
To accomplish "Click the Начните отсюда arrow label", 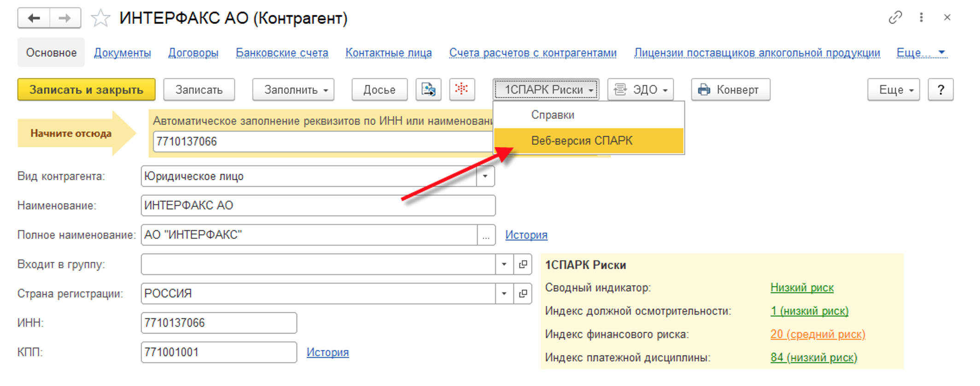I will point(76,133).
